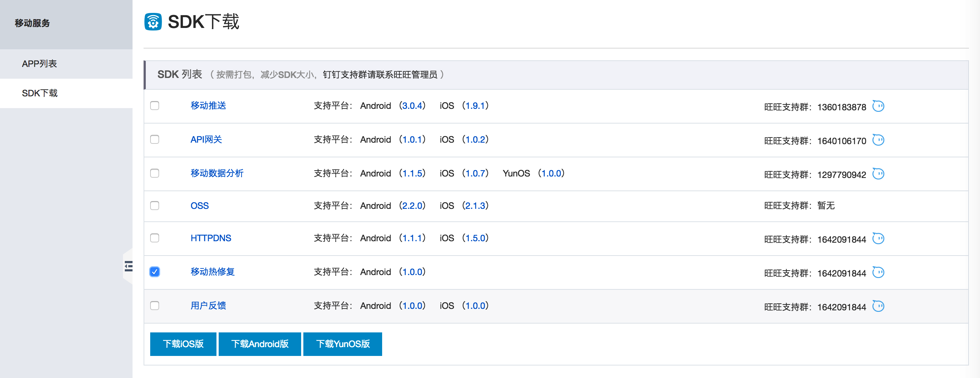
Task: Click 移动推送 Android version 3.0.4 link
Action: 412,106
